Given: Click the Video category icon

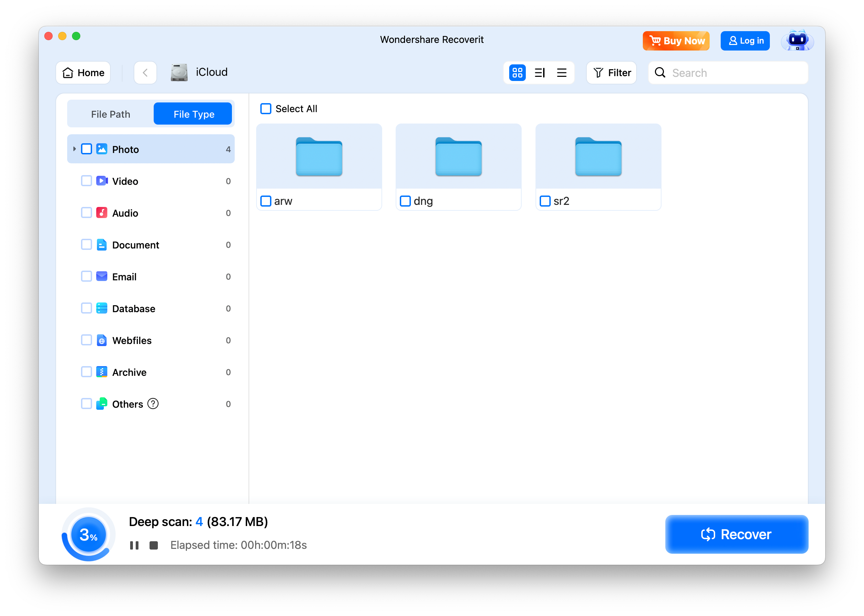Looking at the screenshot, I should (x=102, y=181).
